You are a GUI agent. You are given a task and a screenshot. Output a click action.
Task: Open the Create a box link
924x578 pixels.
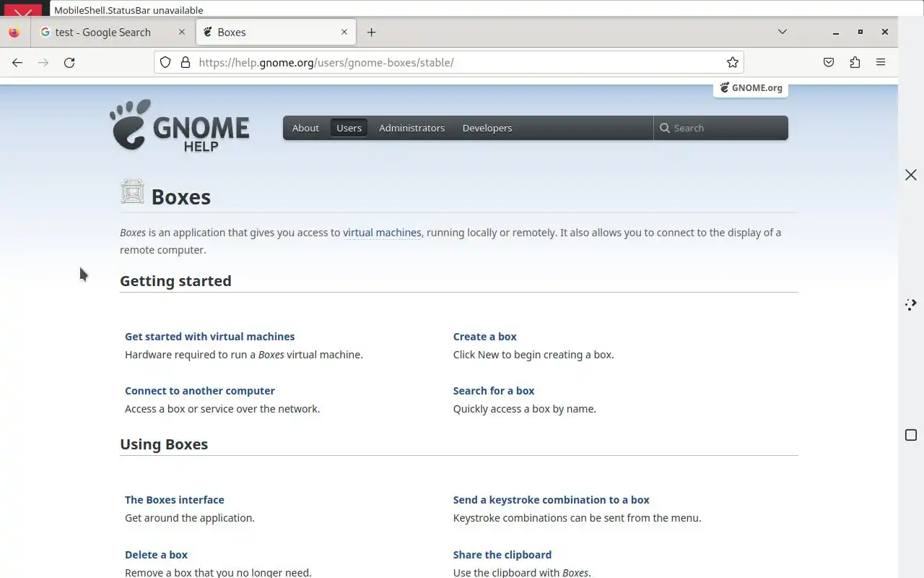[x=485, y=337]
